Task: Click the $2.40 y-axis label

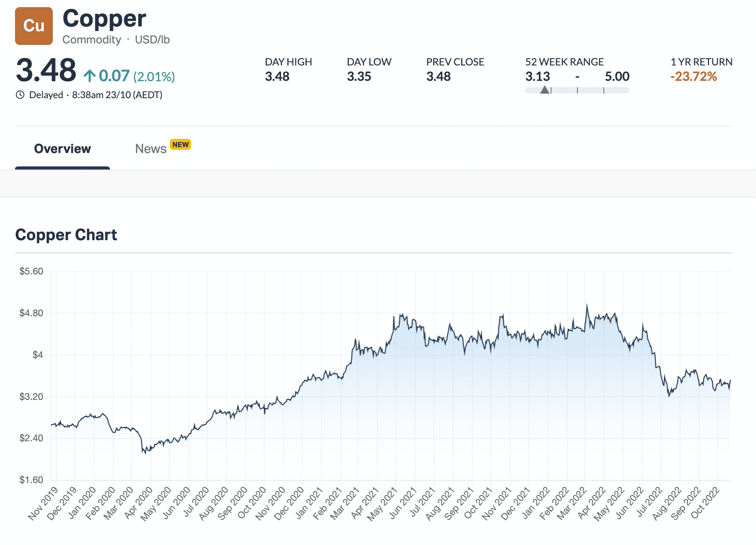Action: pos(31,438)
